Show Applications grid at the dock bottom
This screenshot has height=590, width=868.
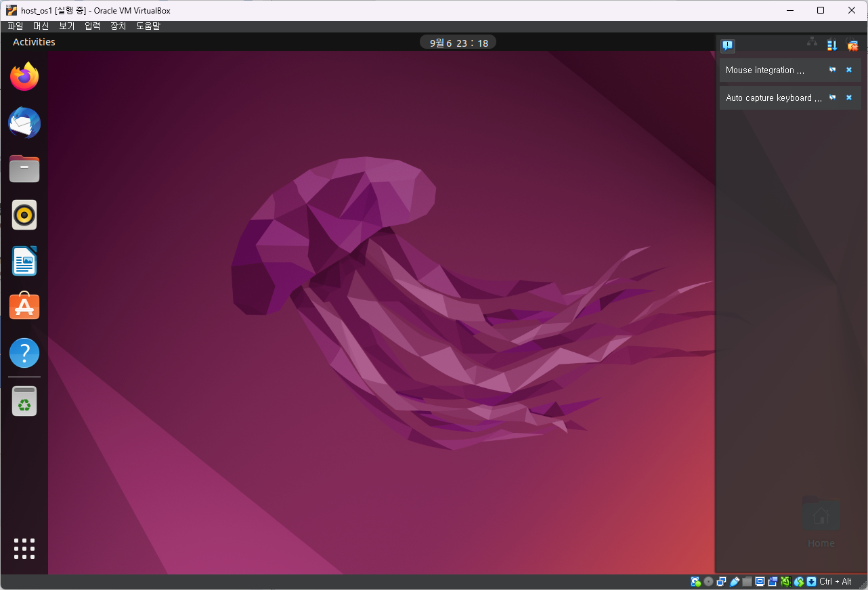point(24,549)
